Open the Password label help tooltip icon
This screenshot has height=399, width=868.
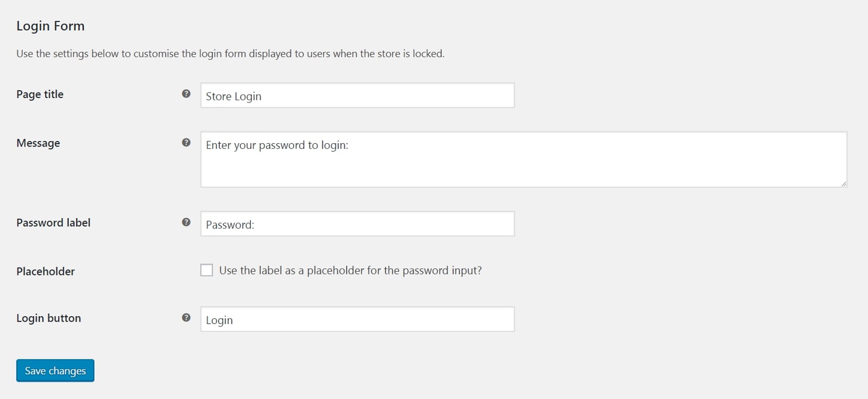[x=187, y=222]
